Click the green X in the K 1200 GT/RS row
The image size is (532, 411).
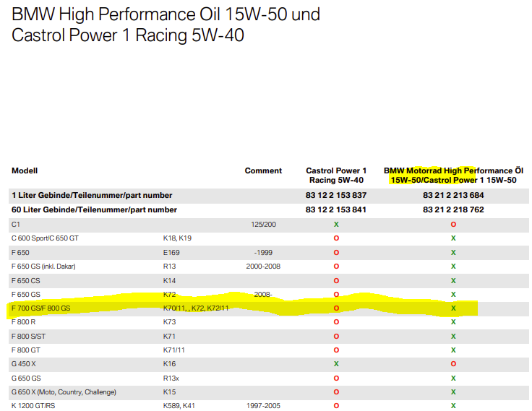coord(453,405)
